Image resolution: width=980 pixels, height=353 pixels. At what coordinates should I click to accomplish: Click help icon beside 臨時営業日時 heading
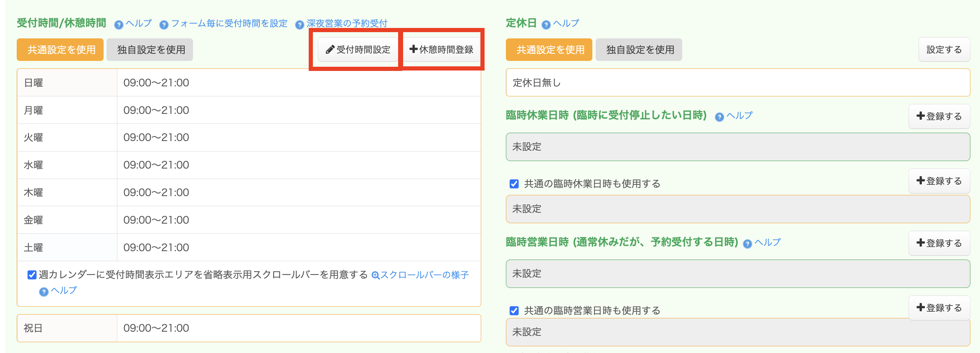747,244
